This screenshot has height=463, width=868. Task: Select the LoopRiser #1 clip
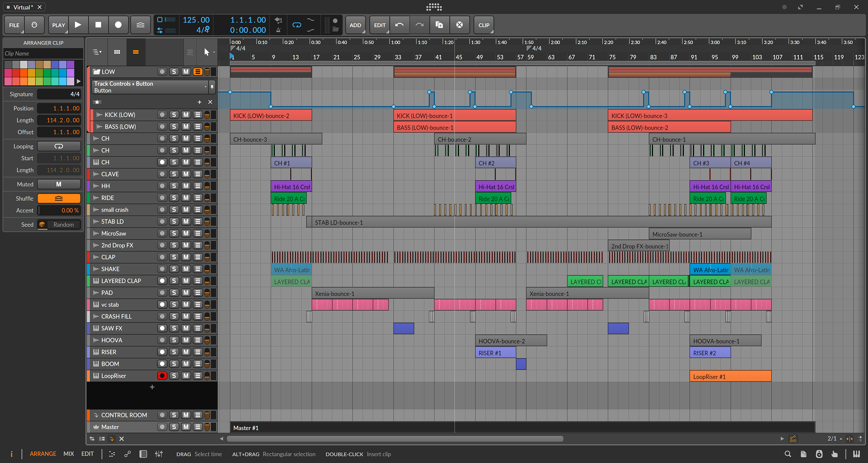pos(730,376)
